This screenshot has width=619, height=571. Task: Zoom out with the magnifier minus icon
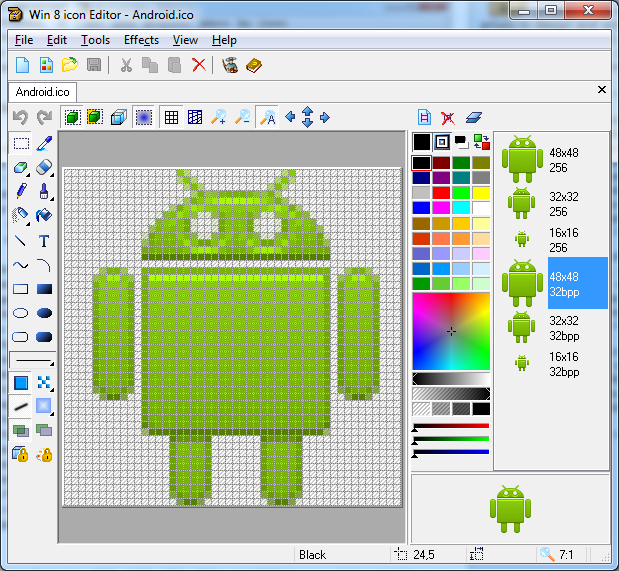[x=242, y=117]
